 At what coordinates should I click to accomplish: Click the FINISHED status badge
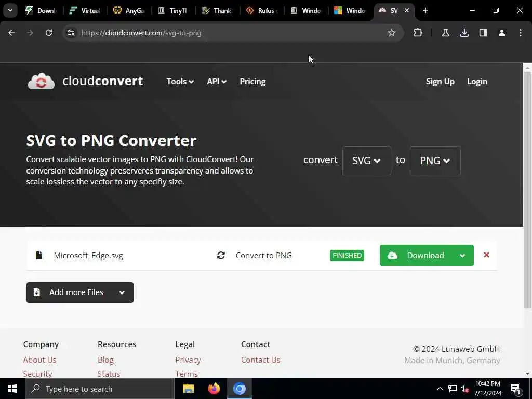tap(347, 256)
